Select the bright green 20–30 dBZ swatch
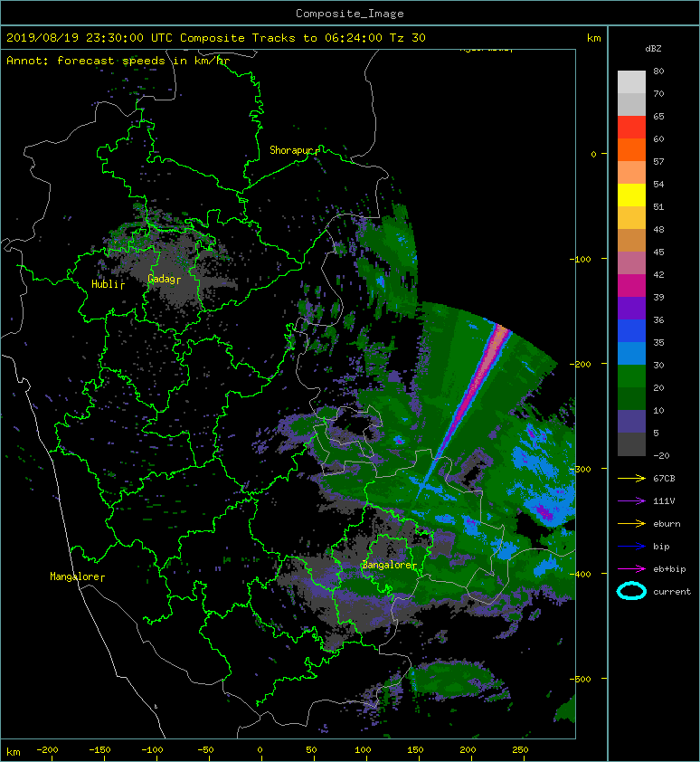This screenshot has width=700, height=762. [x=631, y=376]
